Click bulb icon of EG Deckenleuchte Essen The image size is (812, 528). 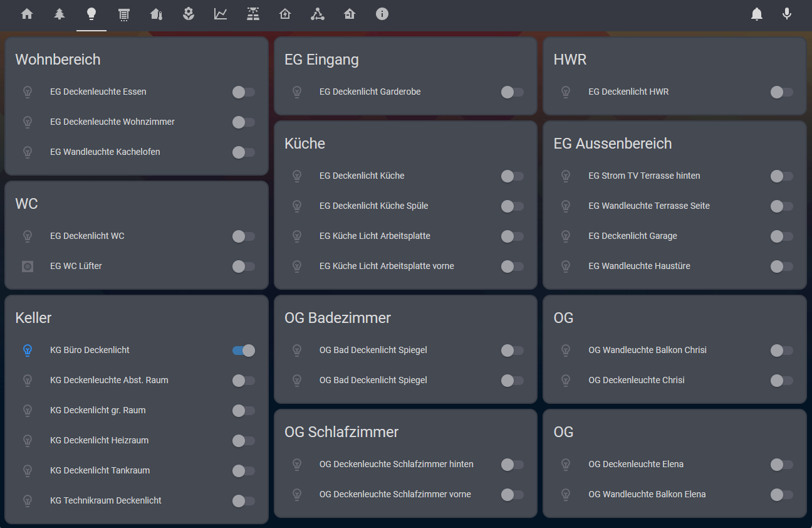click(x=28, y=92)
